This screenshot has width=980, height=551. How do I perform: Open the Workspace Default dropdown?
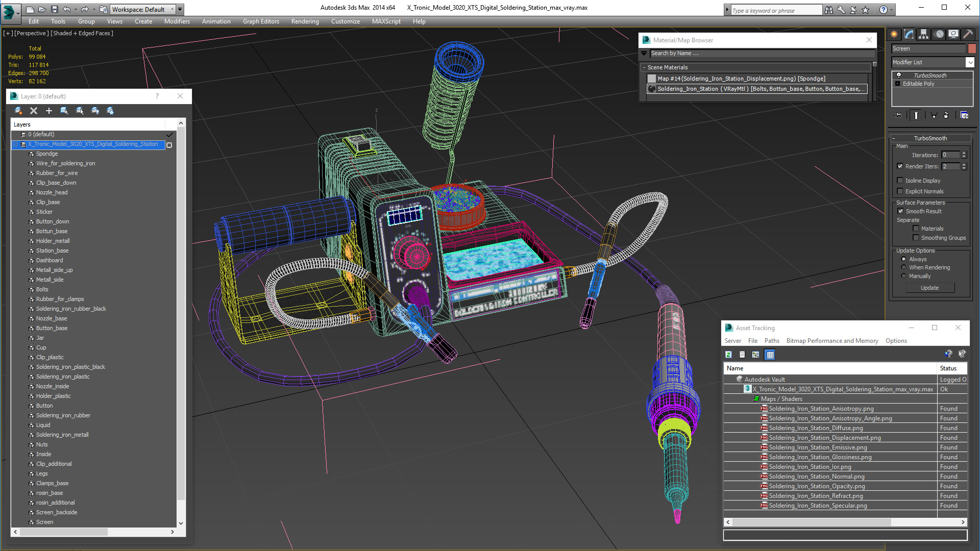pos(172,9)
